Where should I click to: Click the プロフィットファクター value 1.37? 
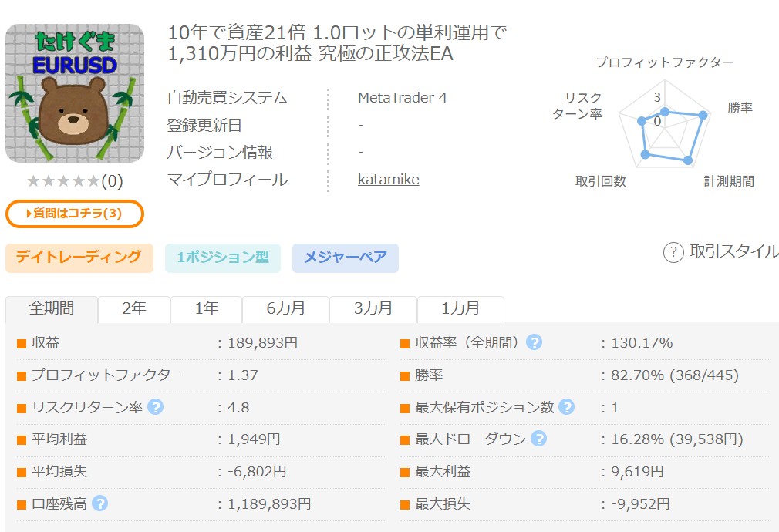[x=243, y=375]
